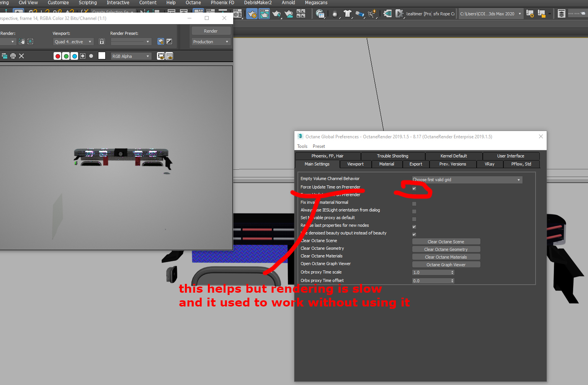Toggle the green channel display
588x385 pixels.
pos(66,56)
